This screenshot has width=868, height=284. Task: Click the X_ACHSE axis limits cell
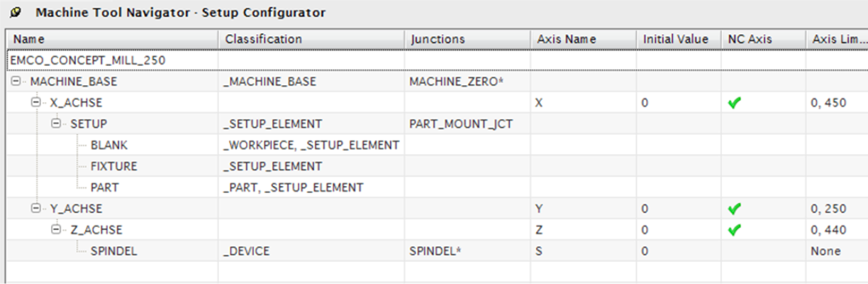coord(837,103)
